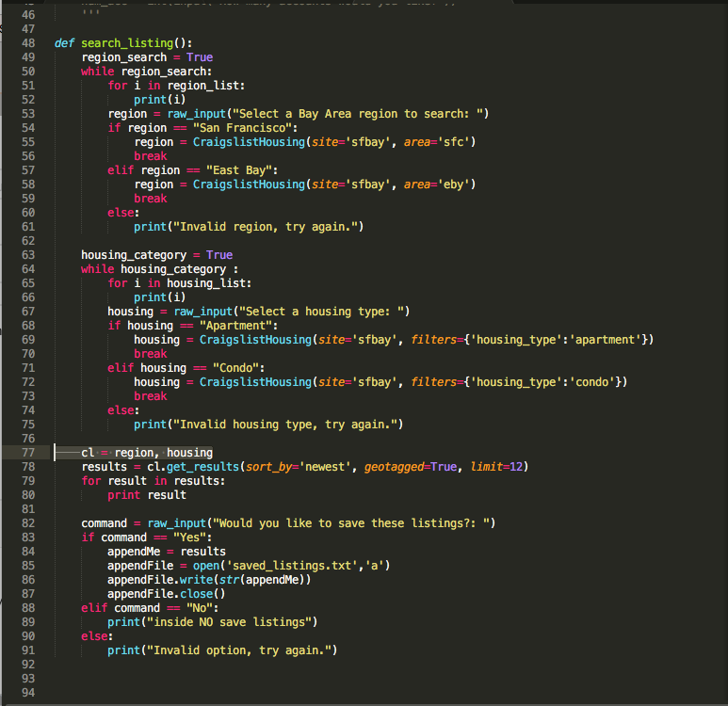
Task: Click the search_listing function name
Action: (x=127, y=43)
